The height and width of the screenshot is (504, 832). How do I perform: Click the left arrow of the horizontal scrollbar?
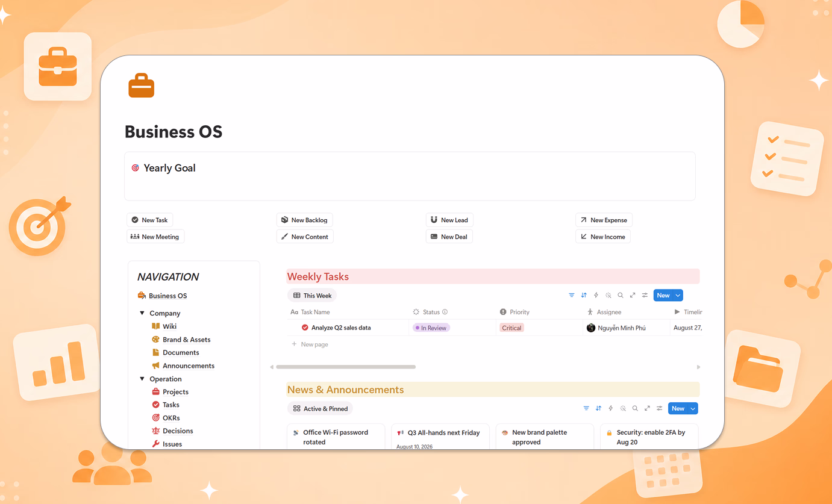[272, 367]
